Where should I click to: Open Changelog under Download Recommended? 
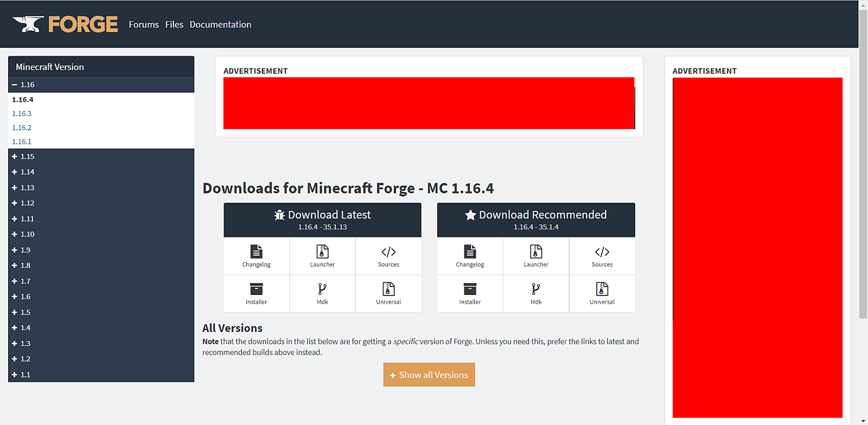click(x=470, y=256)
